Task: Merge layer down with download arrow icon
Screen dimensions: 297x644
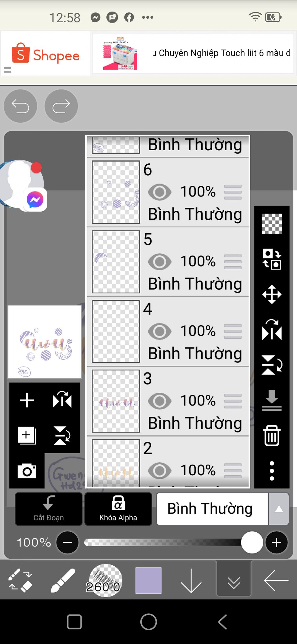Action: coord(272,400)
